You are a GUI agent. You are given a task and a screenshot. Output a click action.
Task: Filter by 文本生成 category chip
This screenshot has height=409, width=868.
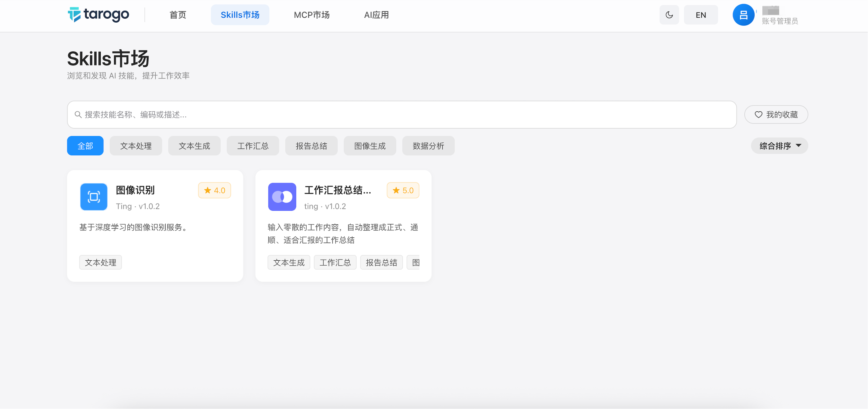point(194,146)
